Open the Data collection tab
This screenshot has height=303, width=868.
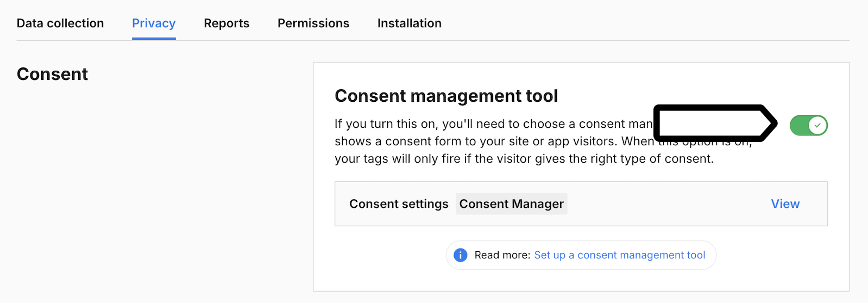coord(60,23)
